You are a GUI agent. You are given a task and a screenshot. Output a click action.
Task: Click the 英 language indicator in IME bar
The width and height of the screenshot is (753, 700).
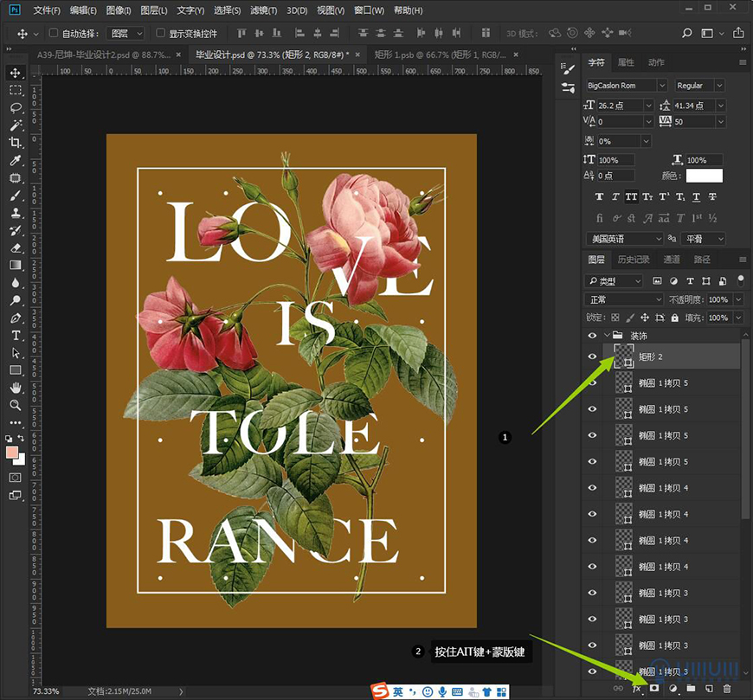tap(397, 692)
